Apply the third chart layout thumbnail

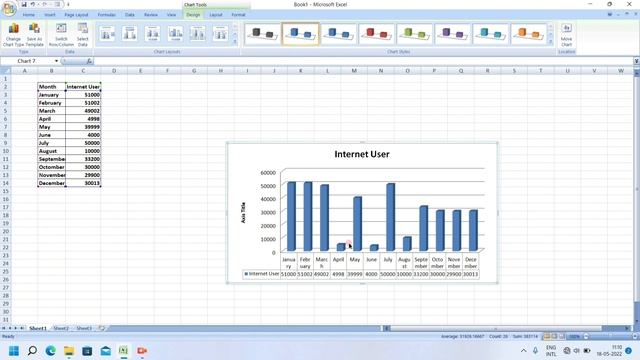pos(152,34)
